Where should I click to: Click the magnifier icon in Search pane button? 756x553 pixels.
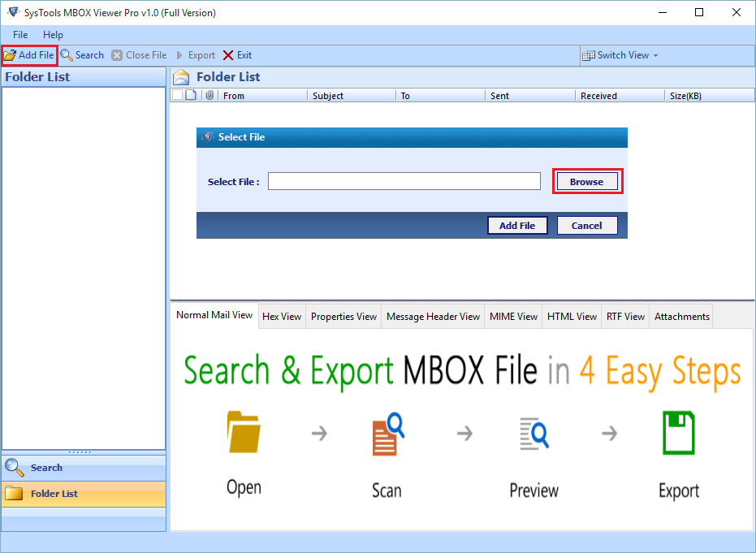click(14, 467)
